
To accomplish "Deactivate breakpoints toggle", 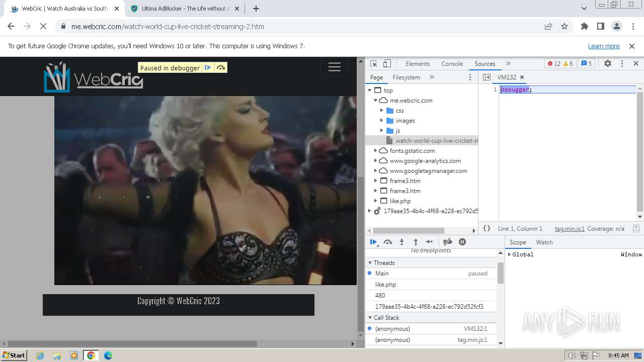I will (x=448, y=242).
